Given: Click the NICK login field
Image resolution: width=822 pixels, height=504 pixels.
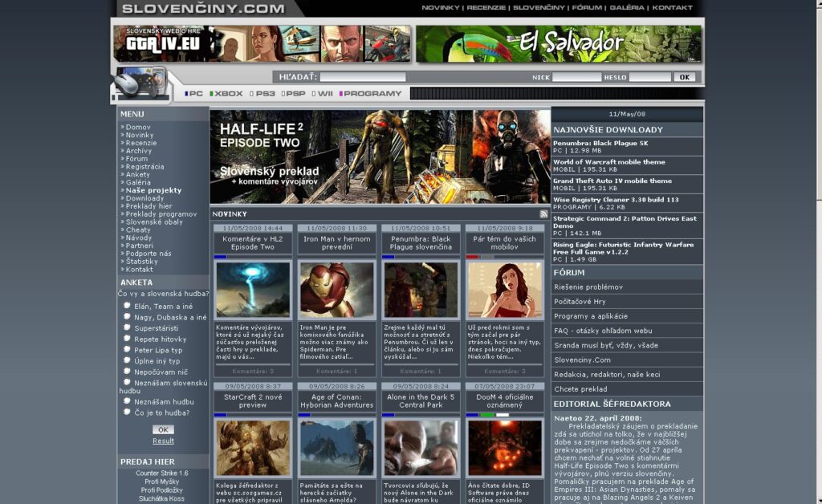Looking at the screenshot, I should (x=576, y=77).
